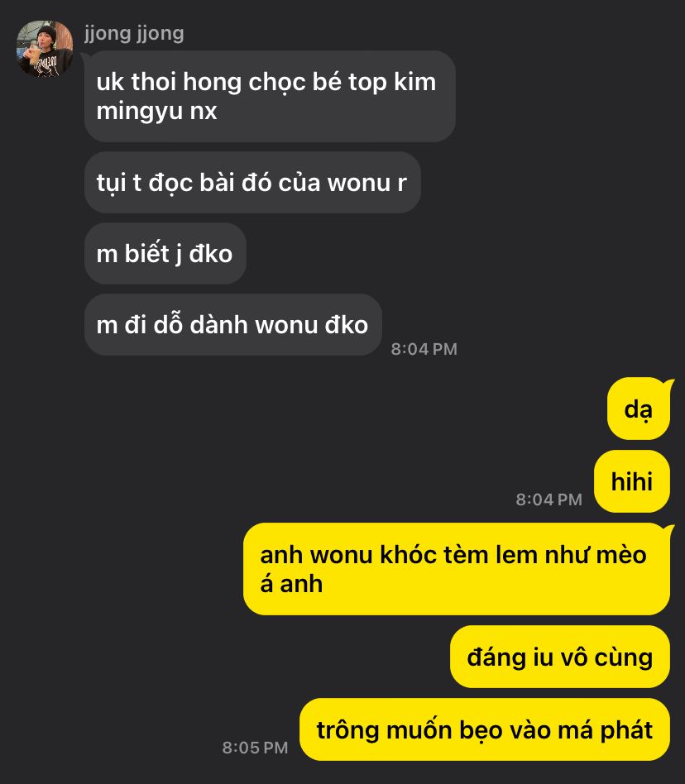
Task: Tap the 'm đi dỗ dành wonu đko' message
Action: (233, 324)
